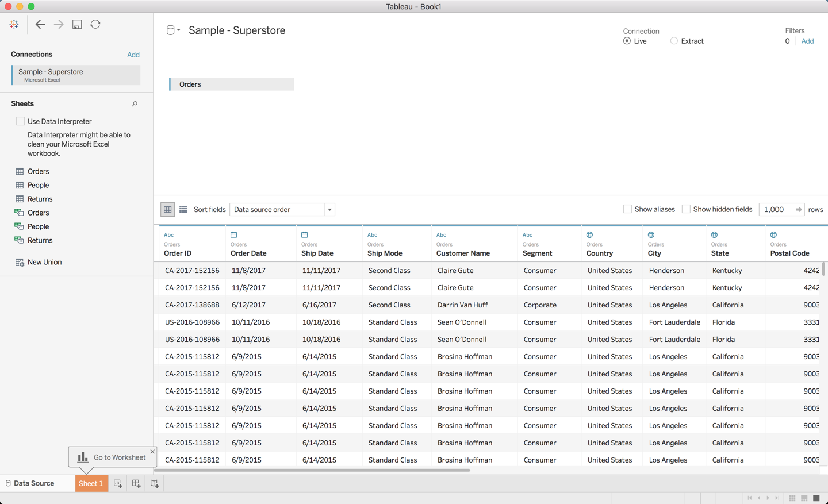
Task: Select the Extract connection option
Action: 674,41
